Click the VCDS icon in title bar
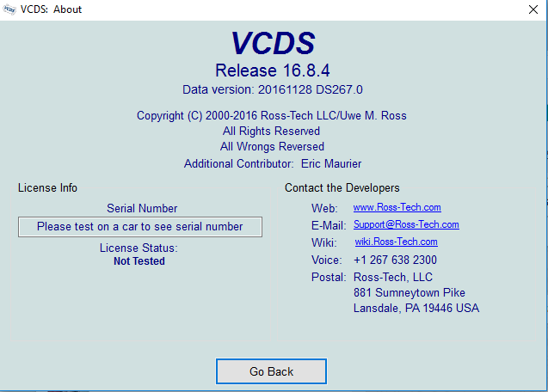548x392 pixels. 9,9
